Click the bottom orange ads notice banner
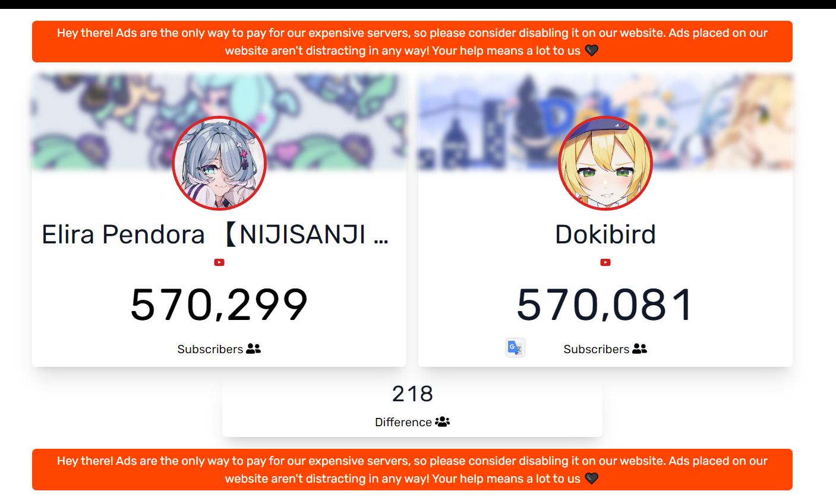Image resolution: width=836 pixels, height=504 pixels. point(412,470)
